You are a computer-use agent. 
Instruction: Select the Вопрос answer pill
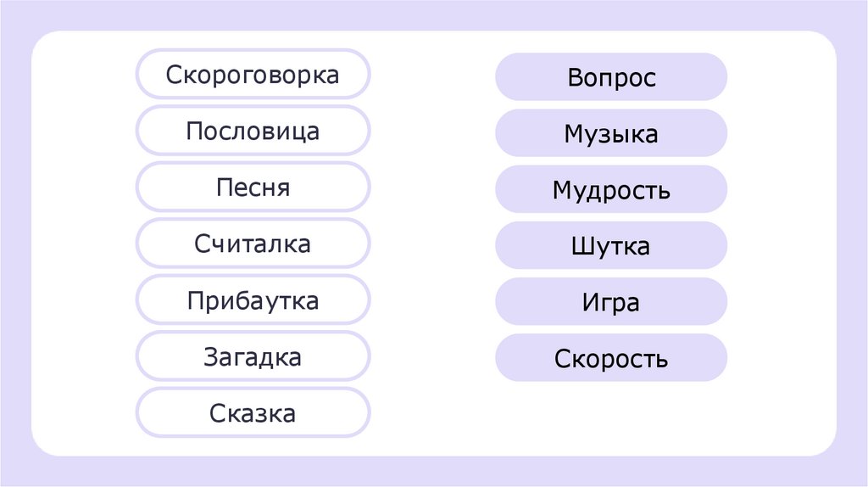[611, 78]
